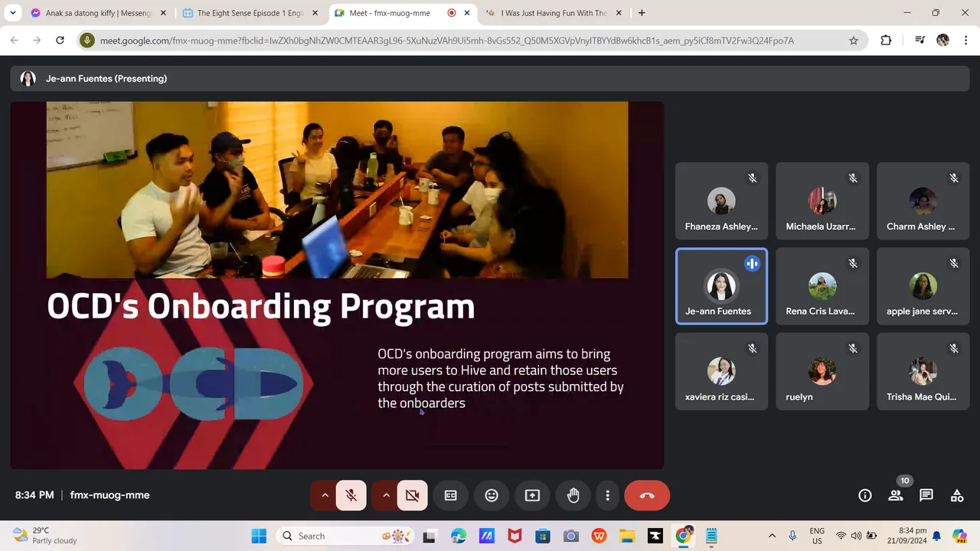Viewport: 980px width, 551px height.
Task: Click muted mic icon on Fhaneza's tile
Action: [x=753, y=178]
